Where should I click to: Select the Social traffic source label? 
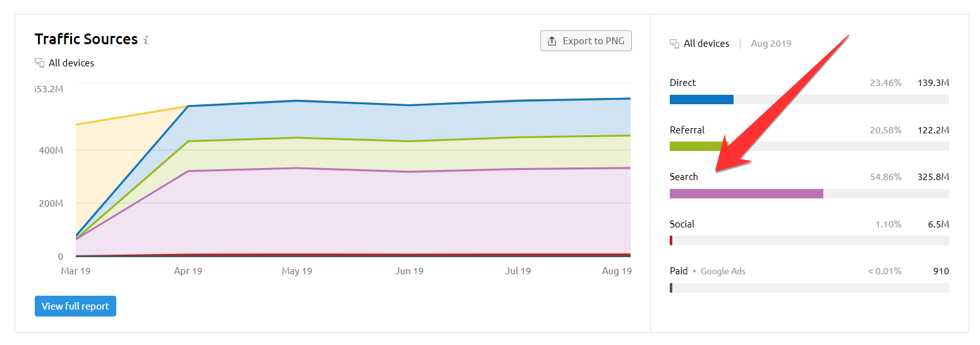point(682,224)
